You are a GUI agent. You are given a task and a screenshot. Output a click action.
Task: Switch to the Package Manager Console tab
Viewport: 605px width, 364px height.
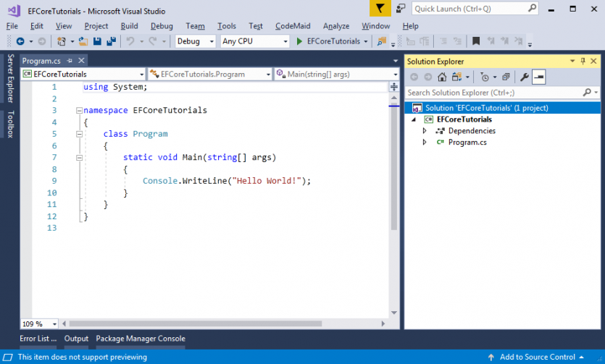141,338
